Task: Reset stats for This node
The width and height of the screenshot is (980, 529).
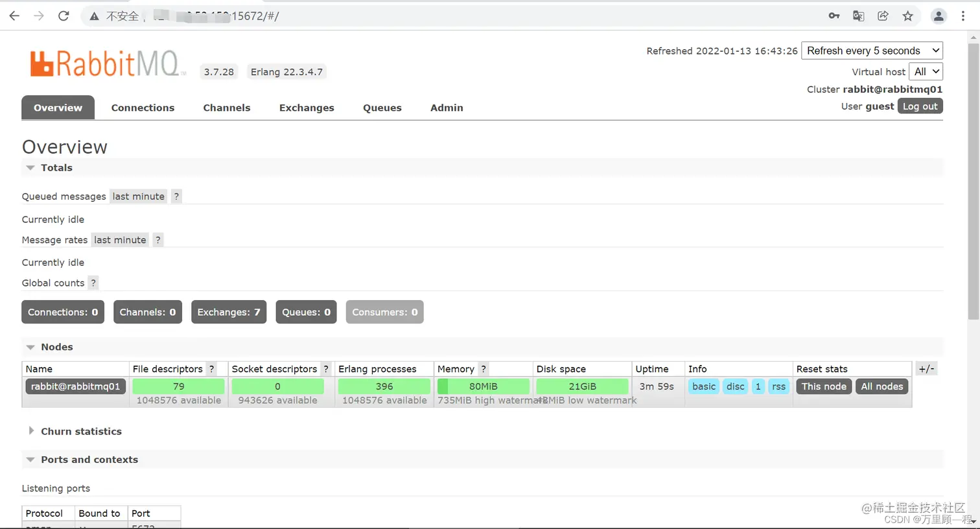Action: point(824,386)
